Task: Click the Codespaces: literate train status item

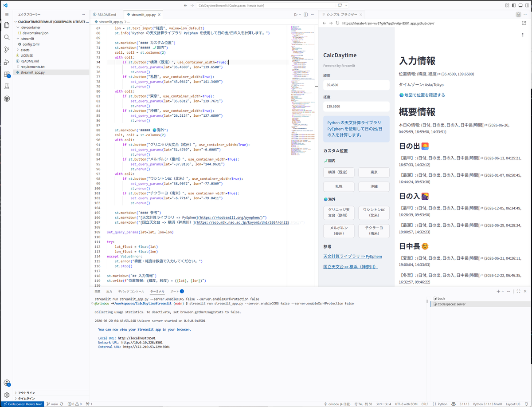Action: [22, 404]
